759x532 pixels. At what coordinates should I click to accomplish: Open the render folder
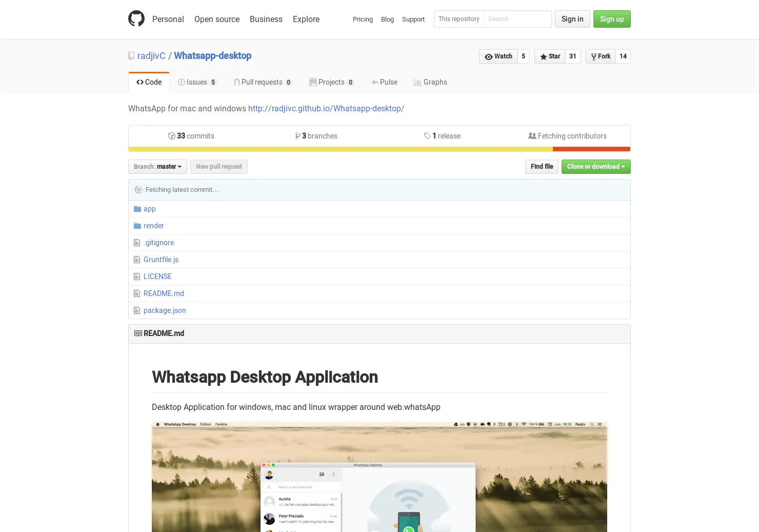click(x=154, y=226)
